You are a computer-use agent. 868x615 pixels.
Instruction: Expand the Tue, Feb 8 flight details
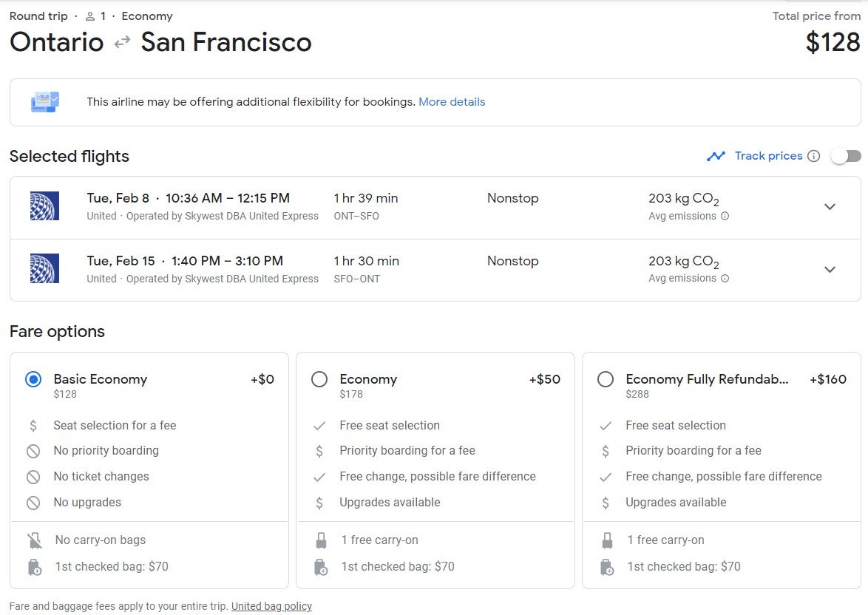(x=830, y=207)
